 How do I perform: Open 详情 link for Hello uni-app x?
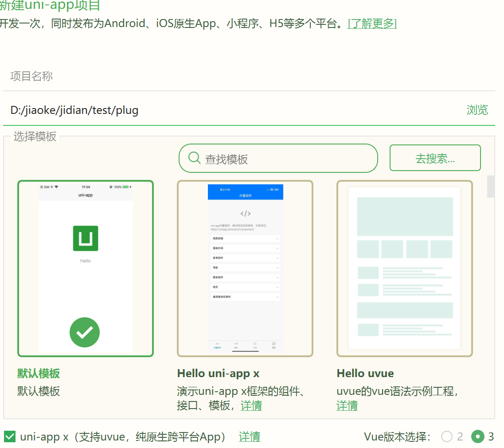251,405
